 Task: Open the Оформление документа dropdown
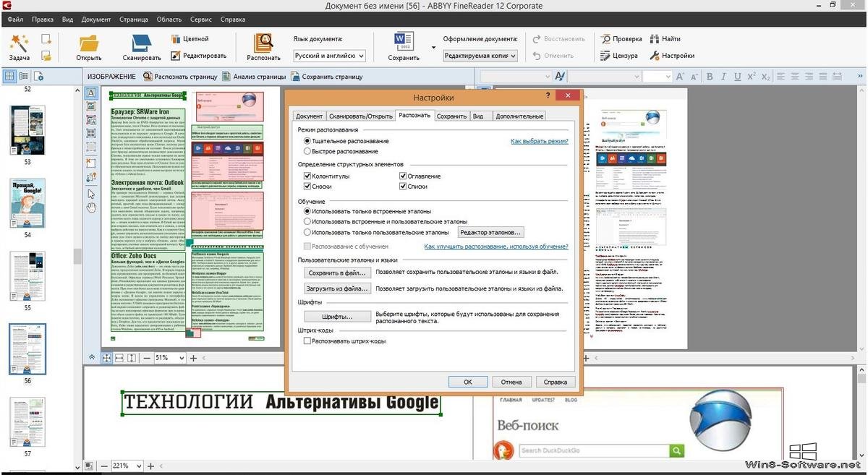[x=480, y=56]
